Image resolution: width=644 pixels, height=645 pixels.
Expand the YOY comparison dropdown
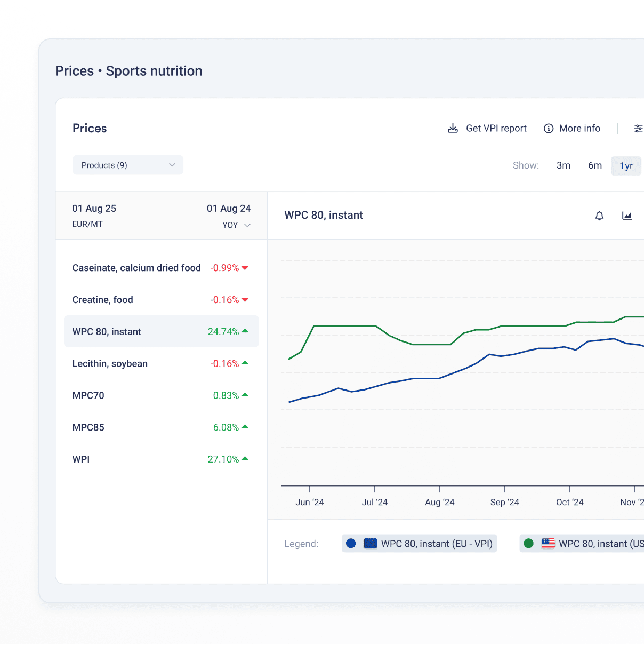click(x=236, y=225)
